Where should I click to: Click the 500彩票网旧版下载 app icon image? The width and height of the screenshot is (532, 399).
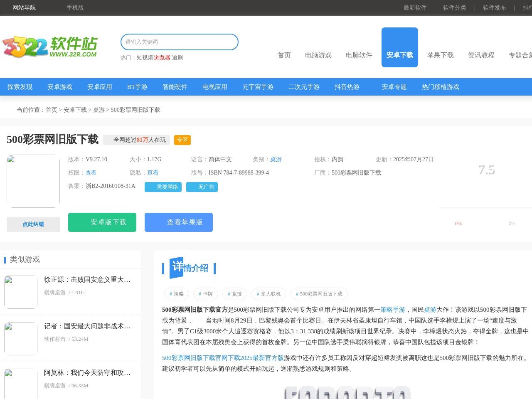pyautogui.click(x=33, y=181)
